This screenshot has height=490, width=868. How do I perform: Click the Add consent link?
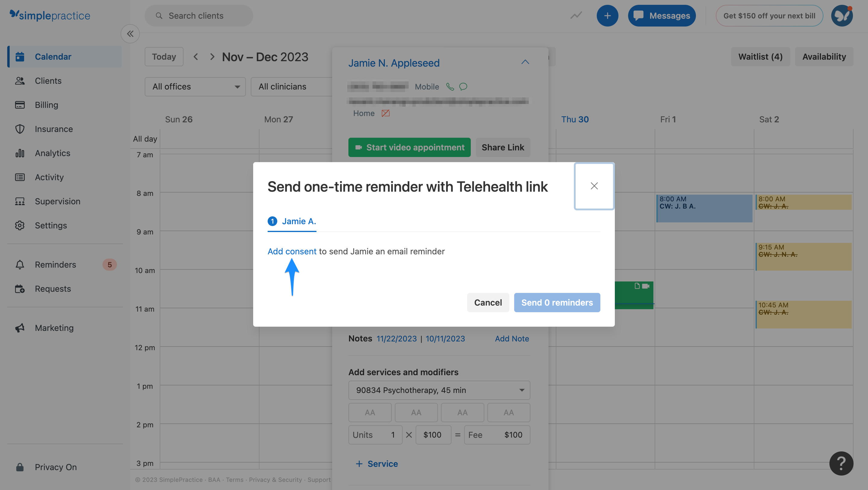point(292,251)
